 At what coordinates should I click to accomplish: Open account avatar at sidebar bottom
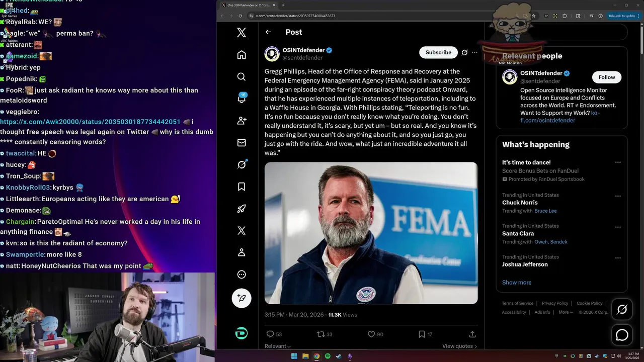tap(242, 333)
